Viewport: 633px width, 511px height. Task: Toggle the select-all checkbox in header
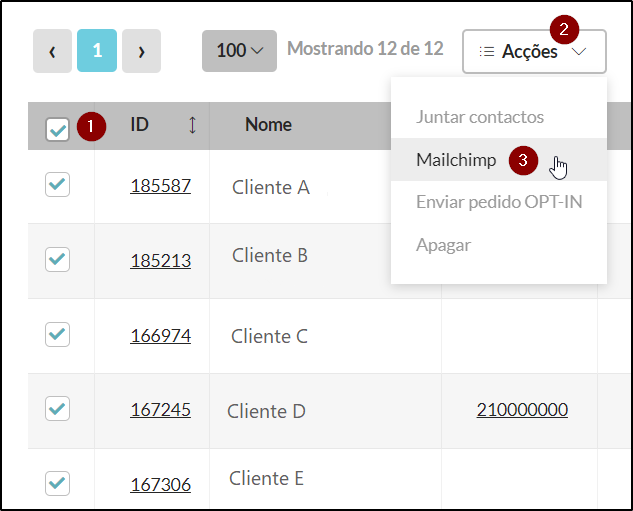click(57, 130)
